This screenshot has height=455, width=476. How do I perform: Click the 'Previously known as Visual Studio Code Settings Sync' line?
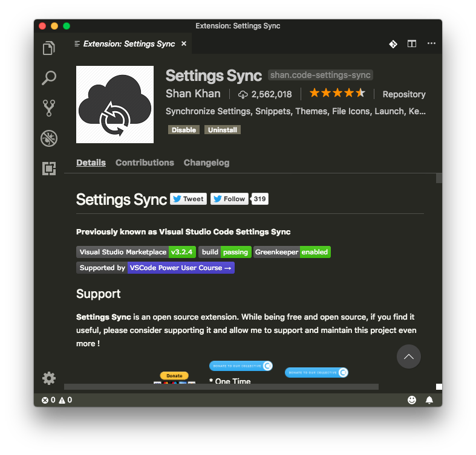tap(183, 232)
